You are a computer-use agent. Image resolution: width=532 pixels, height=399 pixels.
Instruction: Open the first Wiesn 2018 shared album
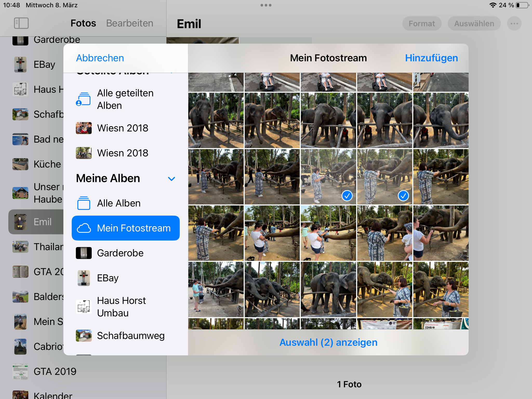coord(123,128)
